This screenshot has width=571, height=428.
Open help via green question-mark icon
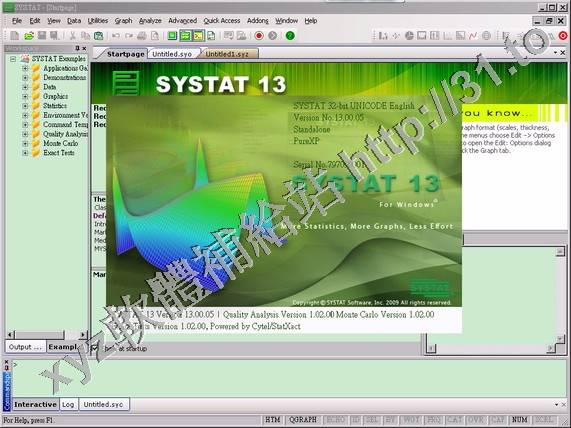(x=290, y=36)
